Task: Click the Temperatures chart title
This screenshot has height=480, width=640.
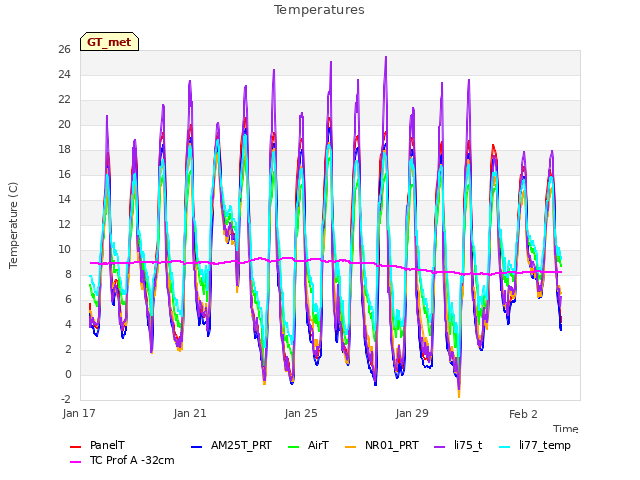Action: pos(319,10)
